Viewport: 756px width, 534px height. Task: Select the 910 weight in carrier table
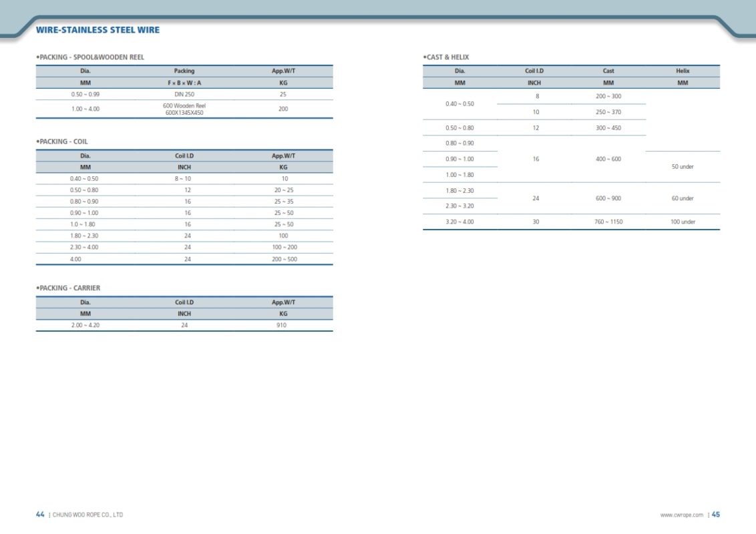[x=283, y=325]
